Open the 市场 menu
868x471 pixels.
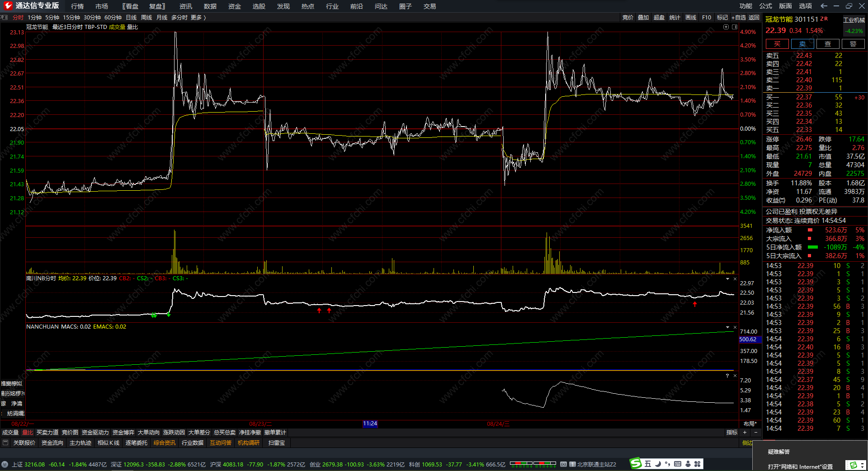[102, 6]
